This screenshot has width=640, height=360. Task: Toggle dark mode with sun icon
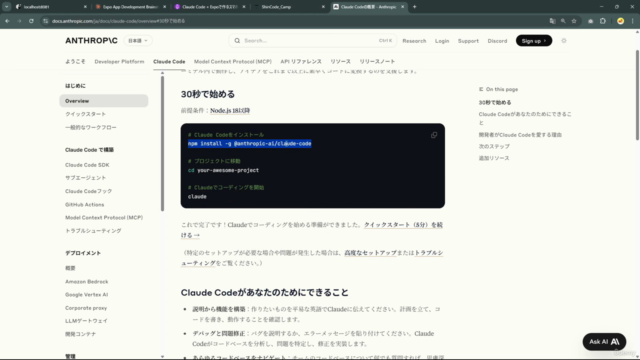[x=564, y=40]
